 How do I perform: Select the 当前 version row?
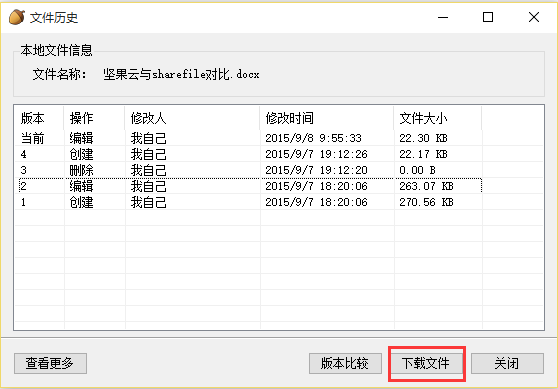pyautogui.click(x=248, y=138)
